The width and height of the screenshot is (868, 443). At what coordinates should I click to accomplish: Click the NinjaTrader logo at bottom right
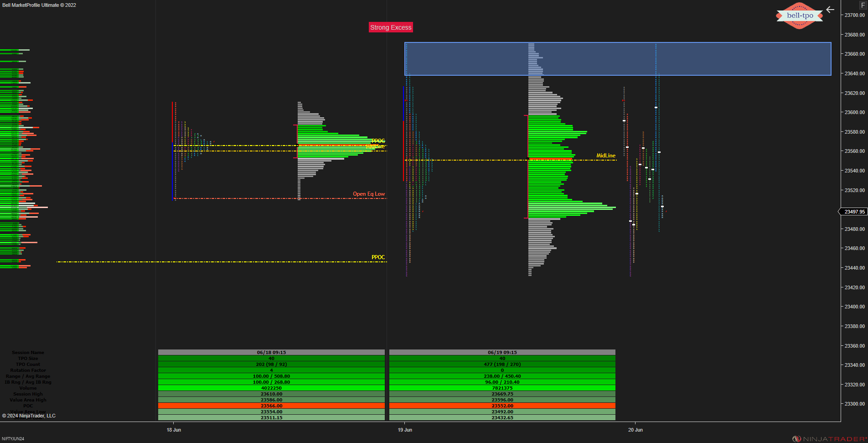click(830, 439)
